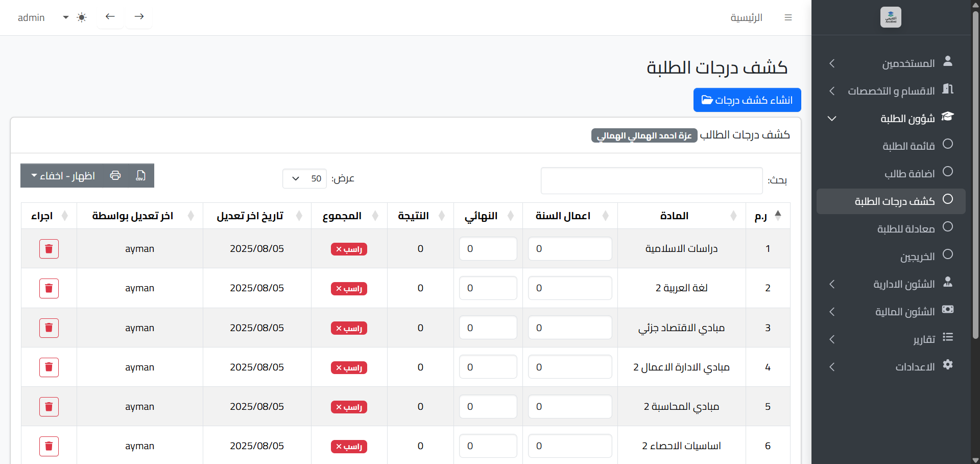Delete the دراسات الاسلامية grade row
Viewport: 980px width, 464px height.
[x=49, y=249]
